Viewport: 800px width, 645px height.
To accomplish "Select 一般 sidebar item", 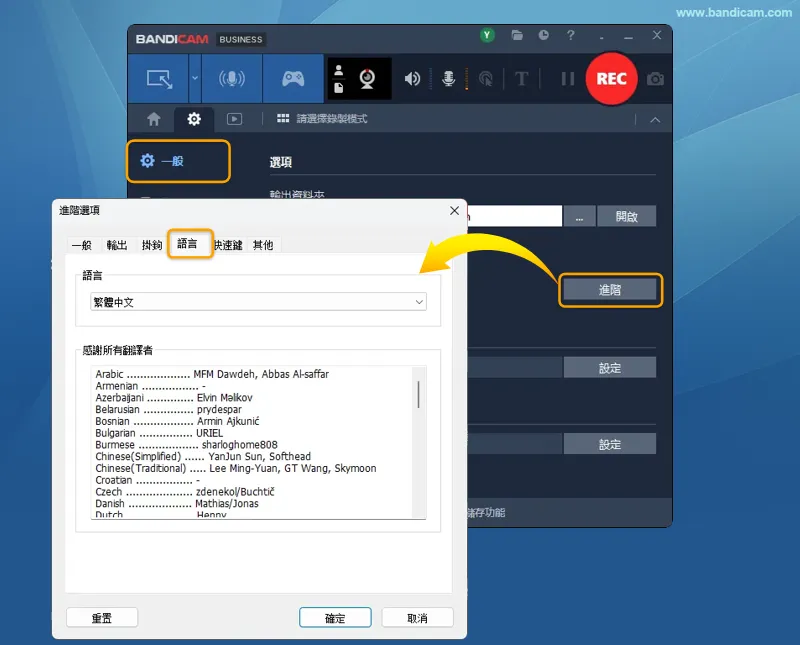I will pyautogui.click(x=178, y=161).
